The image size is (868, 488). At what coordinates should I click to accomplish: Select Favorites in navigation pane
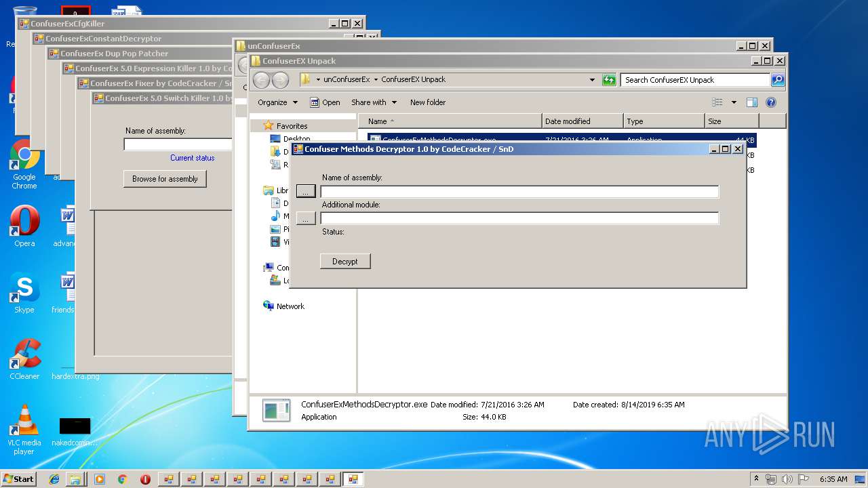292,126
